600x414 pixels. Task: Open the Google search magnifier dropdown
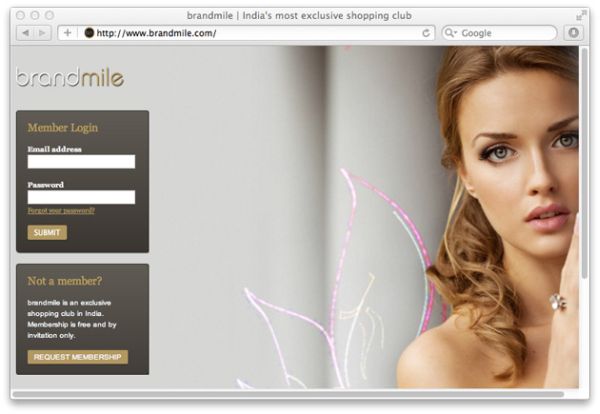(450, 33)
